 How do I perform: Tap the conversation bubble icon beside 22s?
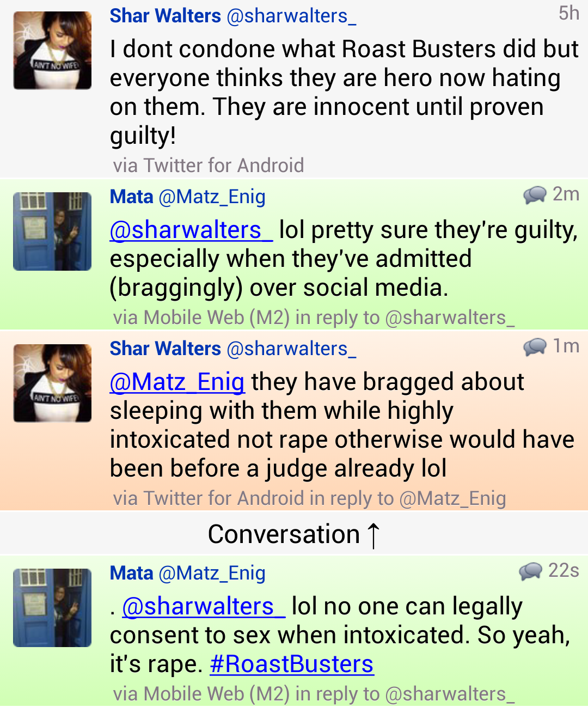pyautogui.click(x=530, y=571)
